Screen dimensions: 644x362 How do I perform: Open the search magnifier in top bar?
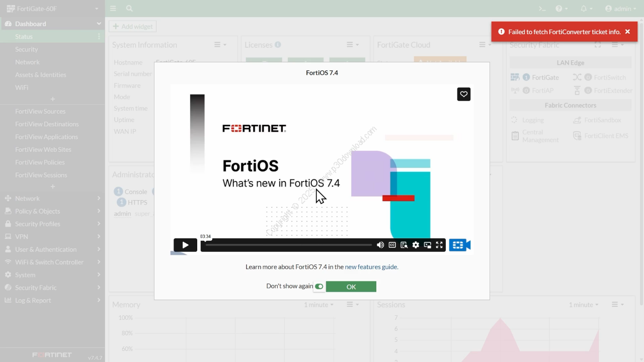[129, 9]
